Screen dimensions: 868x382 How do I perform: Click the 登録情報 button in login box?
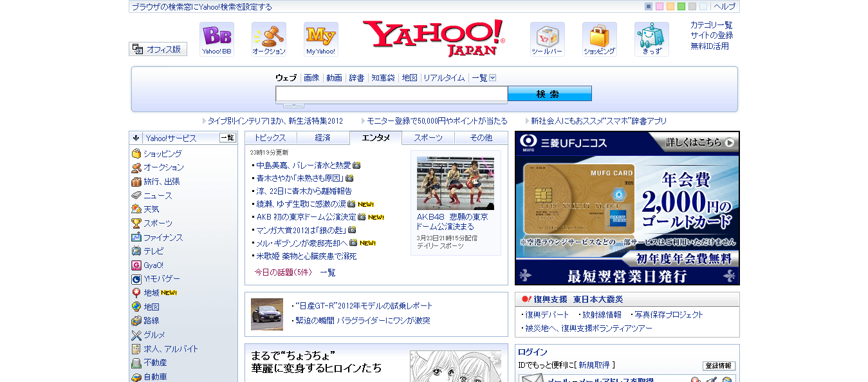click(x=719, y=366)
